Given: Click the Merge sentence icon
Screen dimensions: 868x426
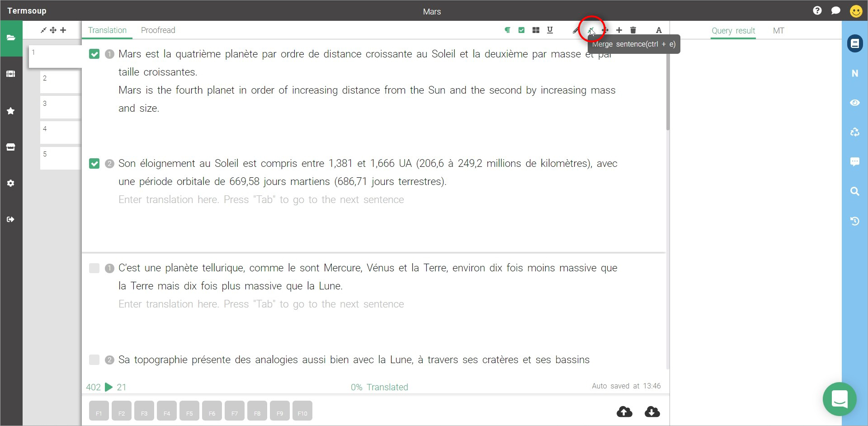Looking at the screenshot, I should click(x=591, y=30).
